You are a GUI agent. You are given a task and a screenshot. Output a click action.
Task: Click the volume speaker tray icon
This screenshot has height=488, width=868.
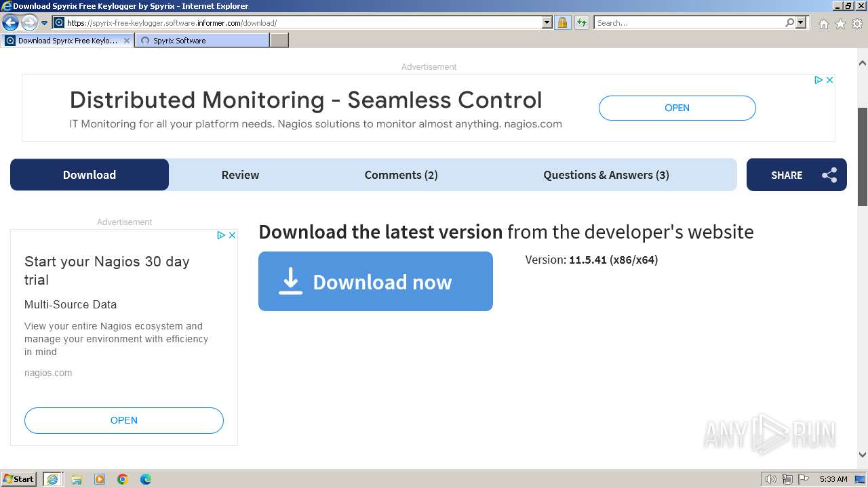(771, 479)
